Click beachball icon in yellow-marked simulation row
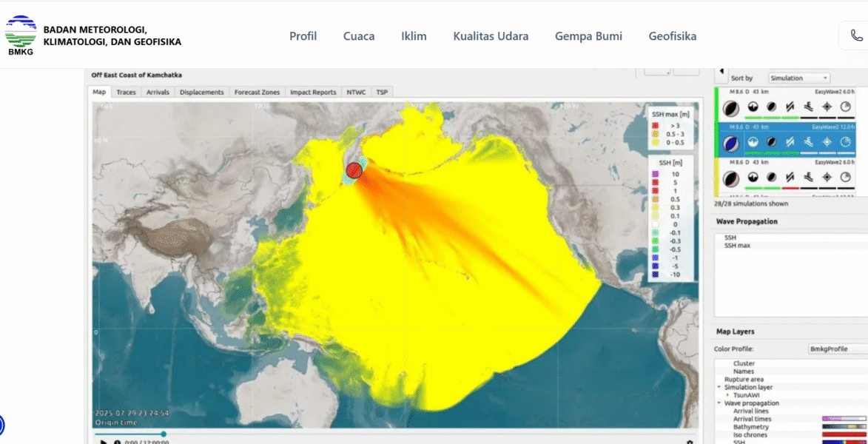868x444 pixels. (x=731, y=178)
